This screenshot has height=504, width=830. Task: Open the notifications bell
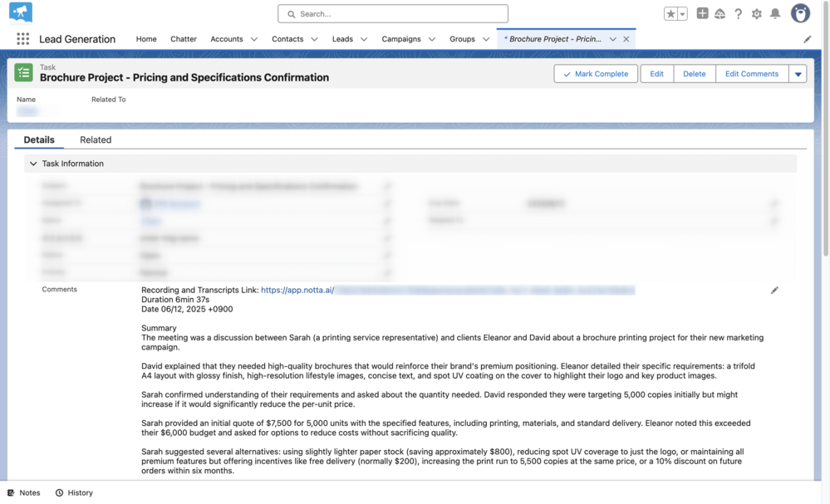[775, 14]
